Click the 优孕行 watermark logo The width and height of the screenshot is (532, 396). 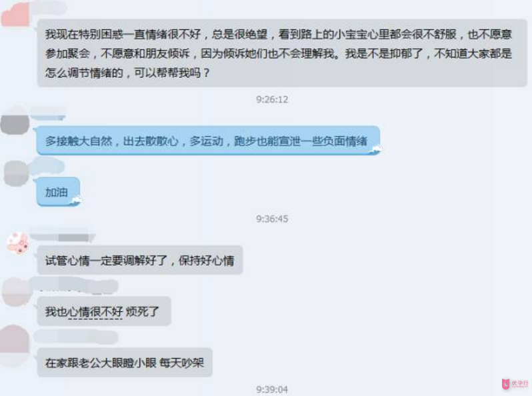[515, 384]
